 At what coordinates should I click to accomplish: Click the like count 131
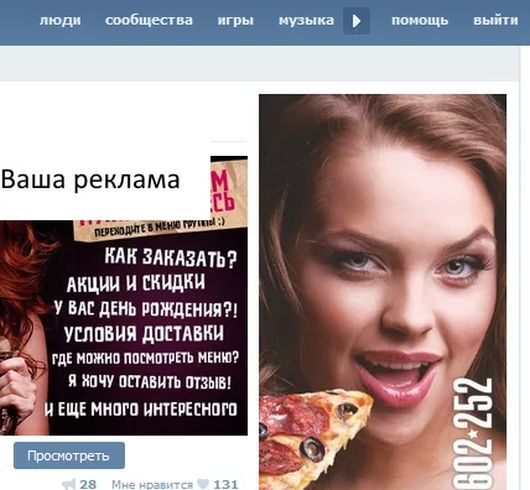click(226, 484)
